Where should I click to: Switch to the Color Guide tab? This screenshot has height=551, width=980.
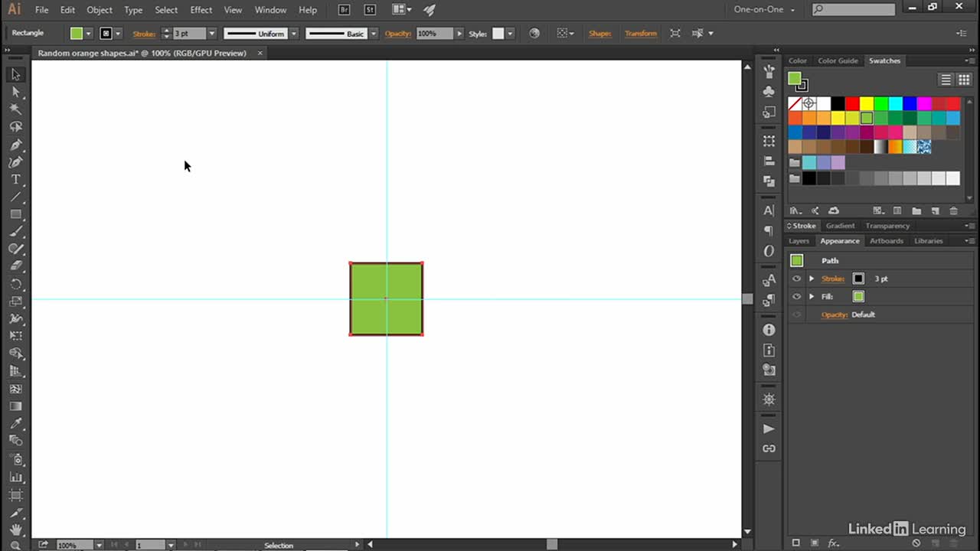[838, 60]
